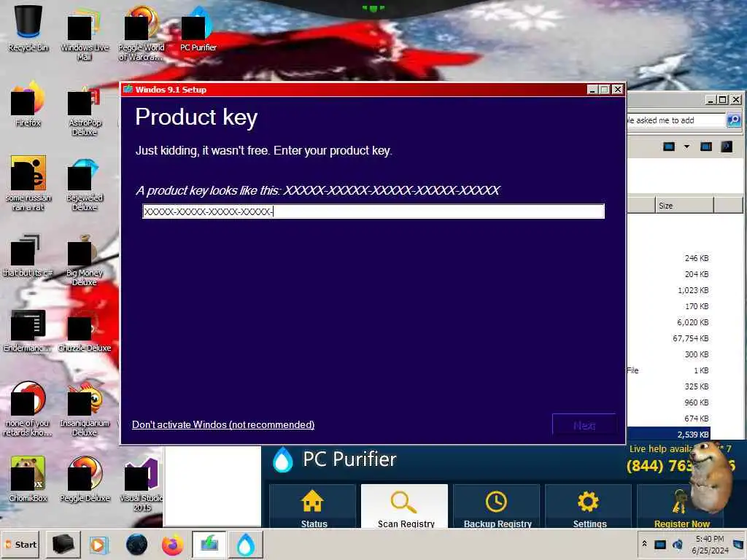Open the ChomikBox desktop icon

pos(28,479)
